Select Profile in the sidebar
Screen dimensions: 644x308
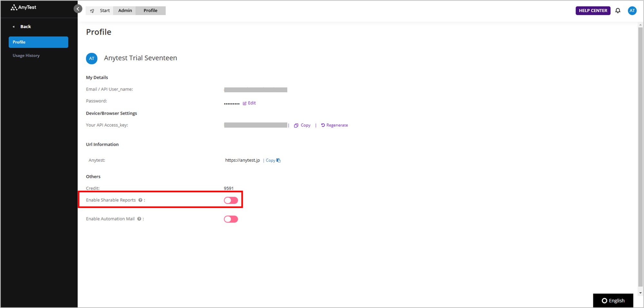tap(38, 42)
